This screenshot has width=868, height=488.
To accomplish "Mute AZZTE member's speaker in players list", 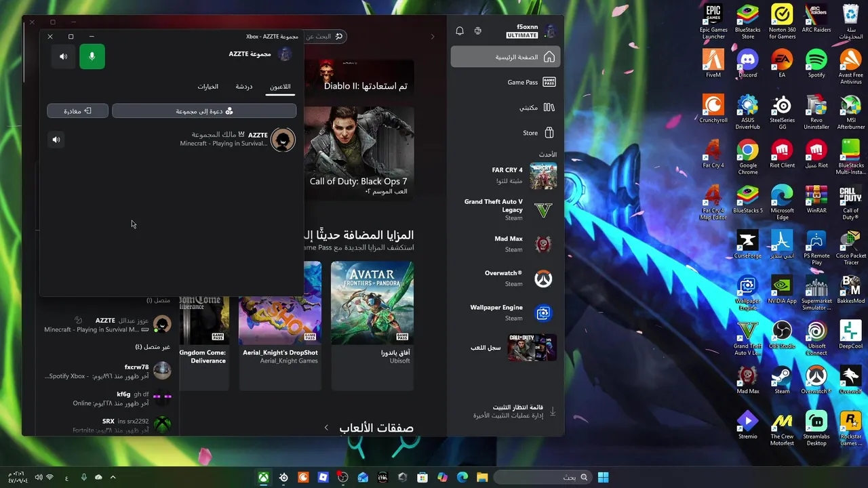I will pyautogui.click(x=56, y=140).
